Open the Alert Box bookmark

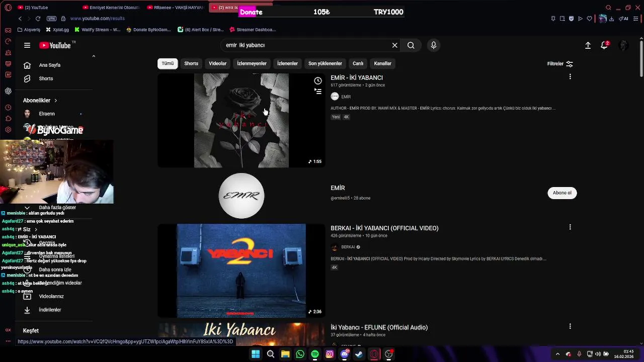[201, 30]
